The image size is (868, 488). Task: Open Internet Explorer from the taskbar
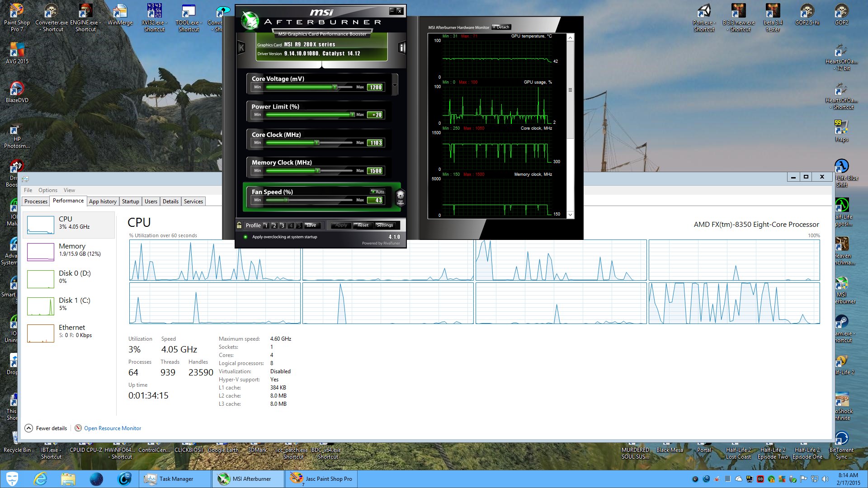pyautogui.click(x=40, y=479)
